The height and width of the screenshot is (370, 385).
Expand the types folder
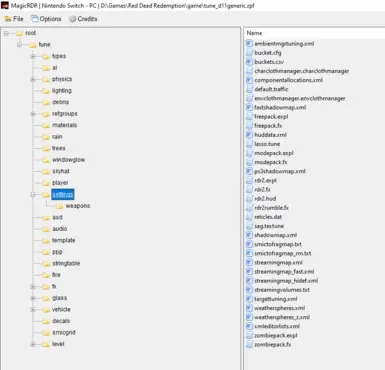click(x=33, y=56)
